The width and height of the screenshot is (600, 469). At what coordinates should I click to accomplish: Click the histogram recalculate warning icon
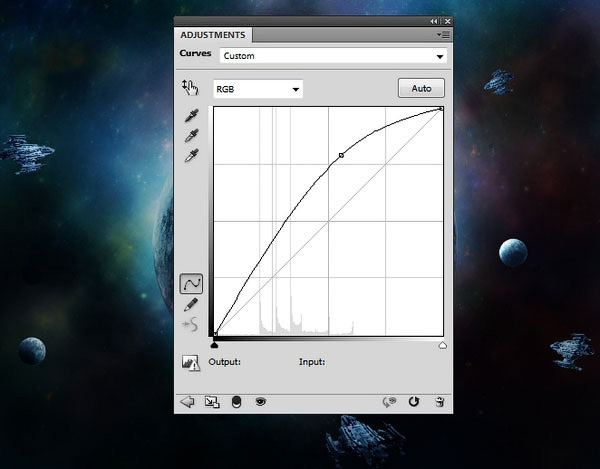click(190, 362)
